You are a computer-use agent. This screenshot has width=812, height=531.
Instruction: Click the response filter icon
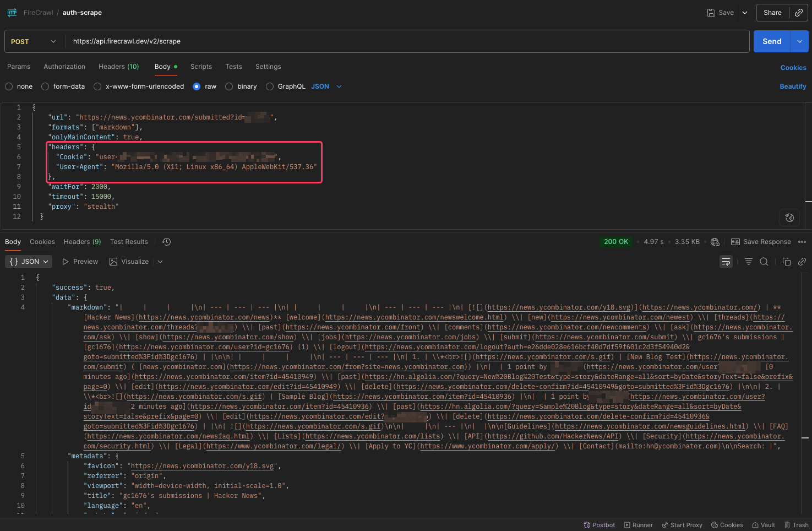coord(749,262)
